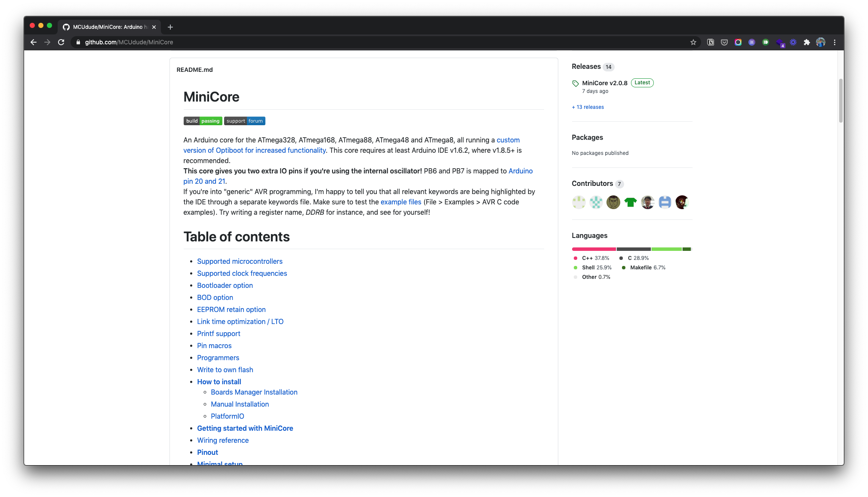
Task: Open the Notion web clipper extension
Action: click(x=711, y=42)
